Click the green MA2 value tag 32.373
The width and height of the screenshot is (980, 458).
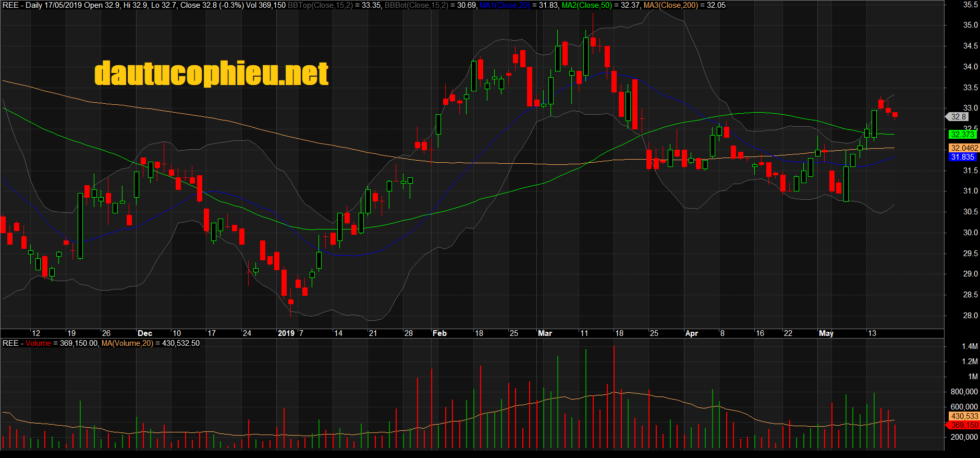point(962,135)
